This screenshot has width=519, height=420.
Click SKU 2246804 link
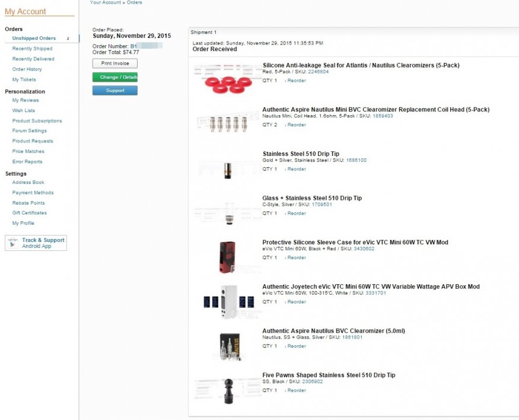319,72
